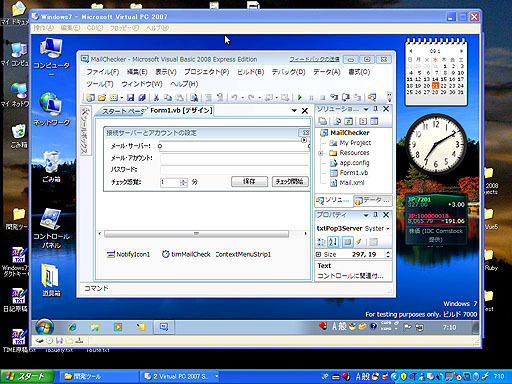The width and height of the screenshot is (512, 384).
Task: Pin the Solution Explorer panel with auto-hide pushpin
Action: [376, 109]
